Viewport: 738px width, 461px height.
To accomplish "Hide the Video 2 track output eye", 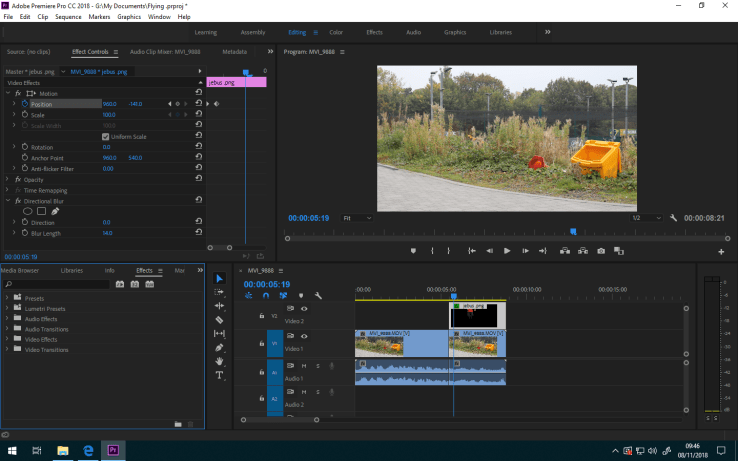I will pos(304,309).
